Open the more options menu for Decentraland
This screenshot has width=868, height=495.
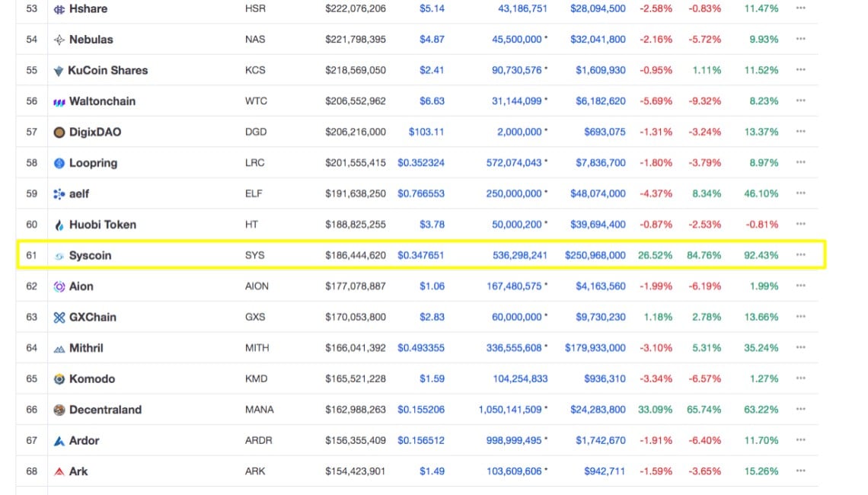tap(800, 409)
